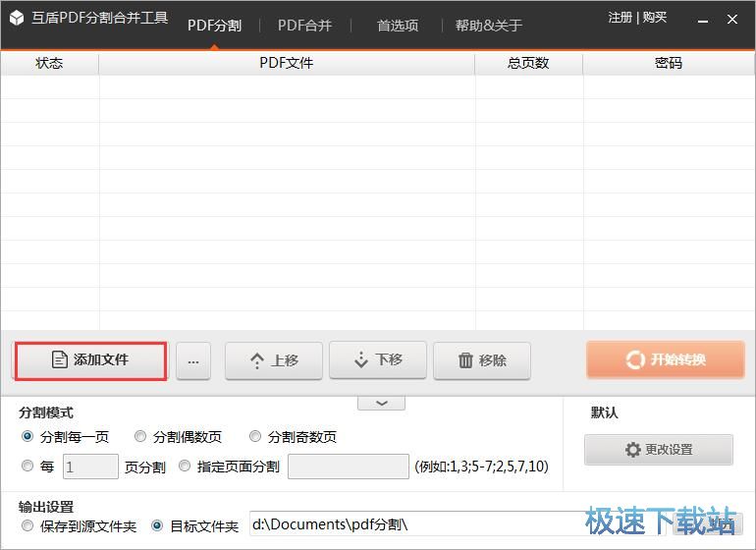Open the 首选项 preferences tab
This screenshot has width=756, height=550.
tap(398, 25)
